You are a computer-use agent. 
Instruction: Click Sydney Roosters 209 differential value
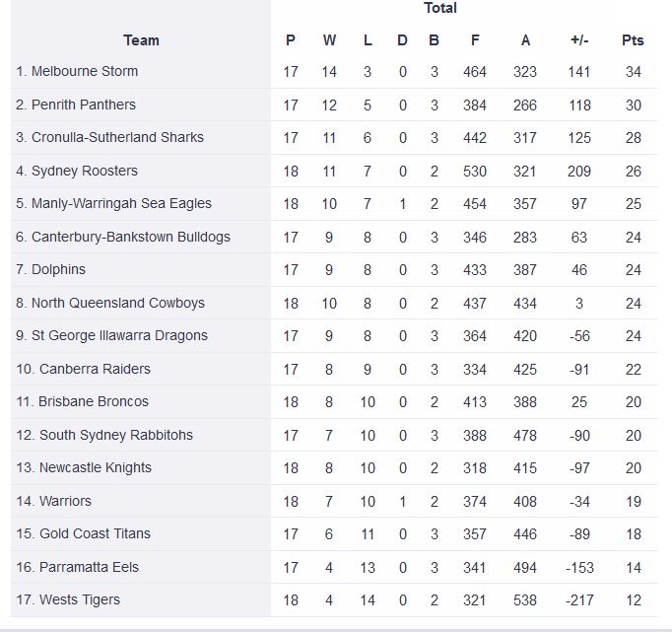pos(579,172)
